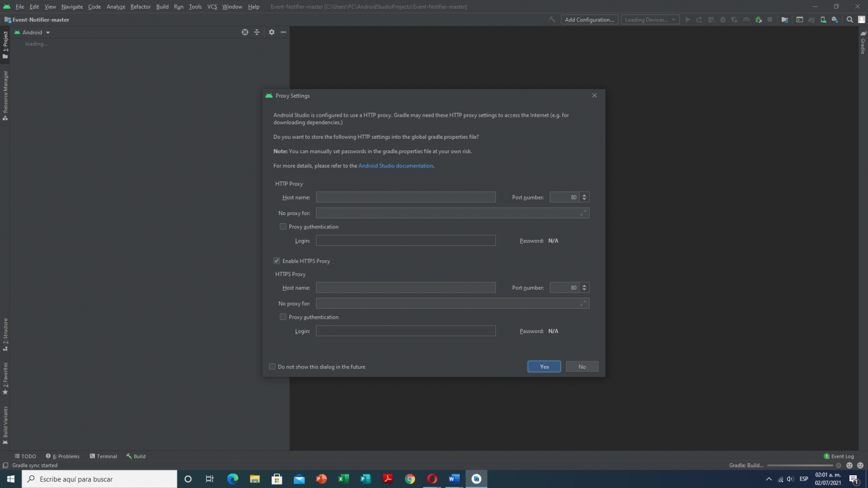Open Word from the taskbar
The width and height of the screenshot is (868, 488).
(x=454, y=479)
